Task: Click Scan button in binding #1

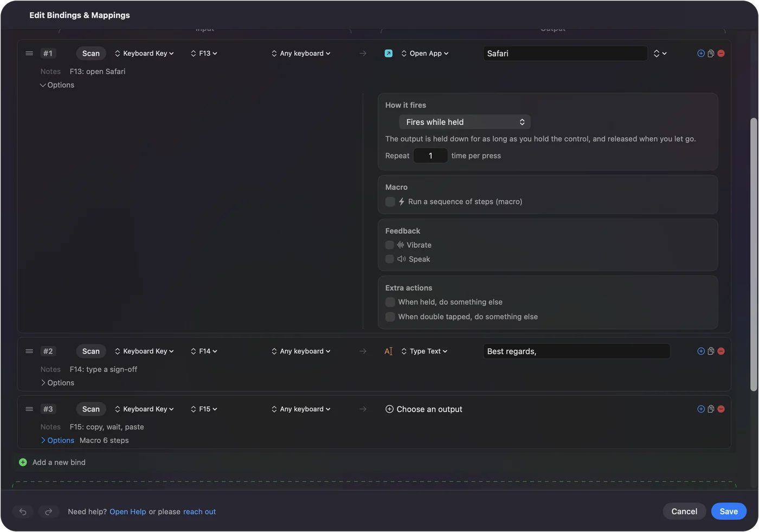Action: tap(91, 53)
